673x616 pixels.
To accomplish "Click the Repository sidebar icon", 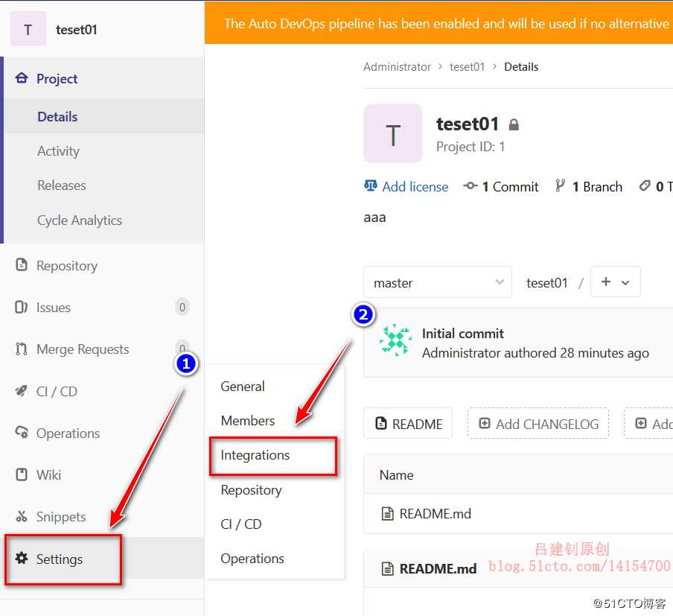I will point(22,264).
